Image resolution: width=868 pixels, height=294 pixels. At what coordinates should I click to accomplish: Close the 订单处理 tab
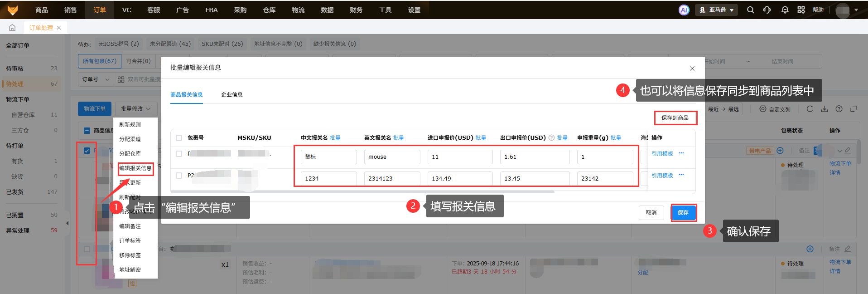pos(59,28)
